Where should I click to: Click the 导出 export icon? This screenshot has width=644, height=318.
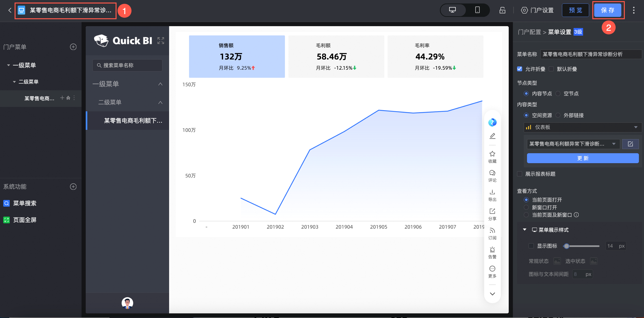(x=492, y=192)
